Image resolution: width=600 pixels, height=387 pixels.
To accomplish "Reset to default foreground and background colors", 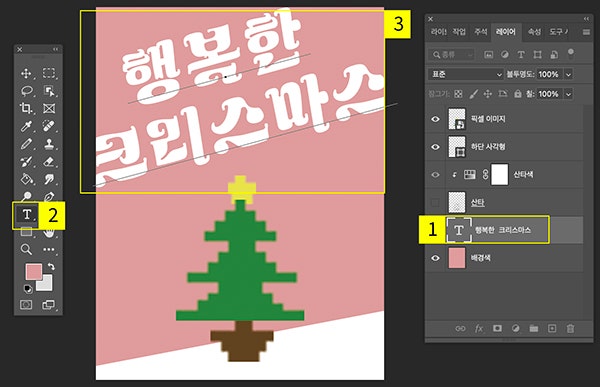I will pyautogui.click(x=28, y=289).
